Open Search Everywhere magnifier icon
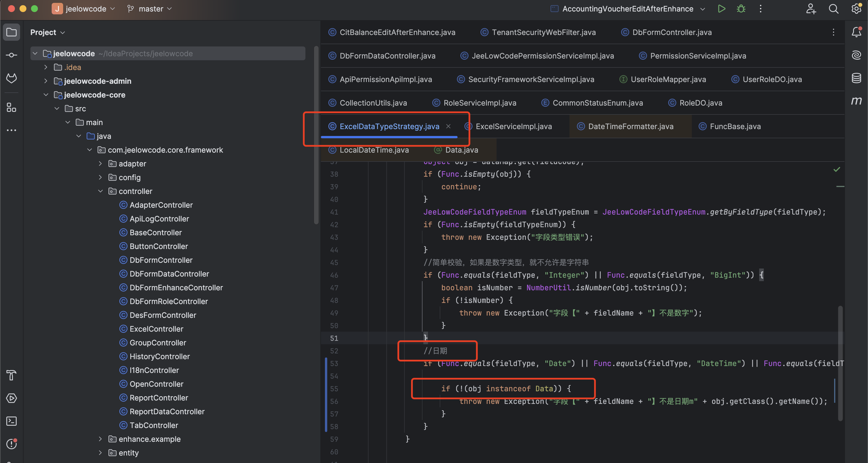868x463 pixels. pos(833,9)
